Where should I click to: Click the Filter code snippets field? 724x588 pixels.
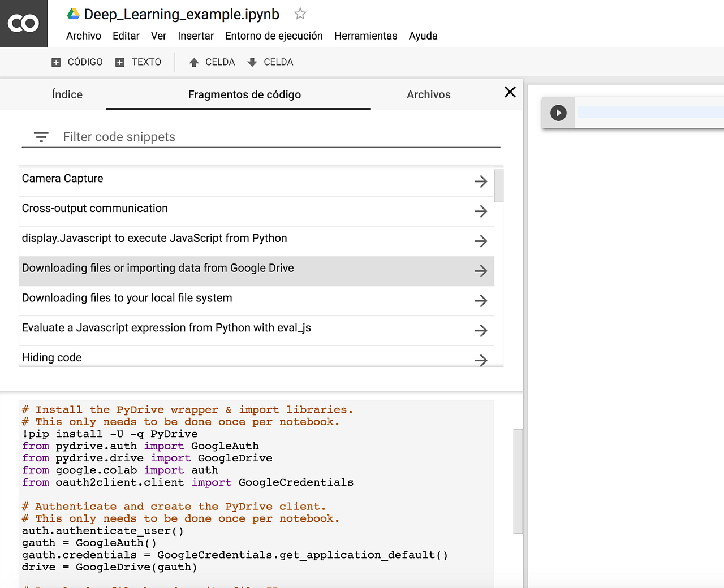[x=226, y=136]
